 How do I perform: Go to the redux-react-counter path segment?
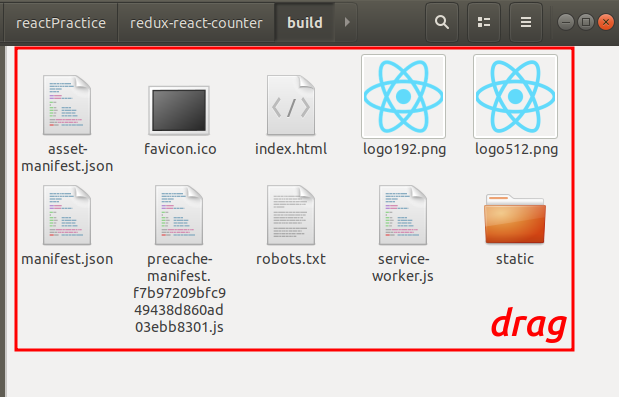pyautogui.click(x=196, y=23)
